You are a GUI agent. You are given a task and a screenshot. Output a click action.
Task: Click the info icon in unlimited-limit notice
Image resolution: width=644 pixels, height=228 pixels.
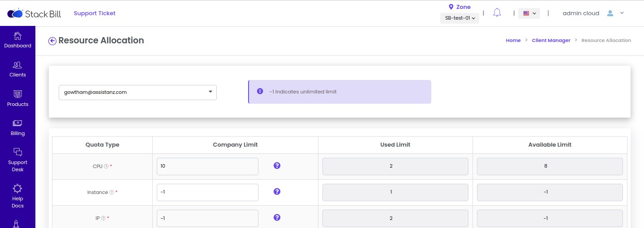260,91
